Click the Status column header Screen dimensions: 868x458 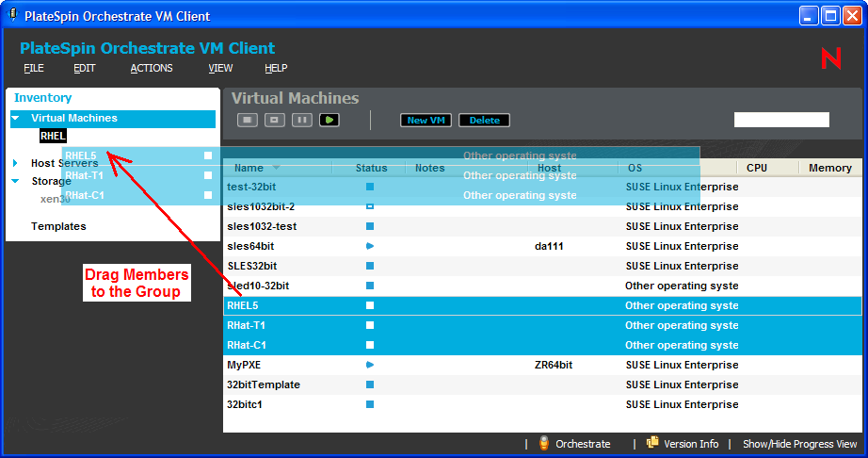(x=371, y=168)
